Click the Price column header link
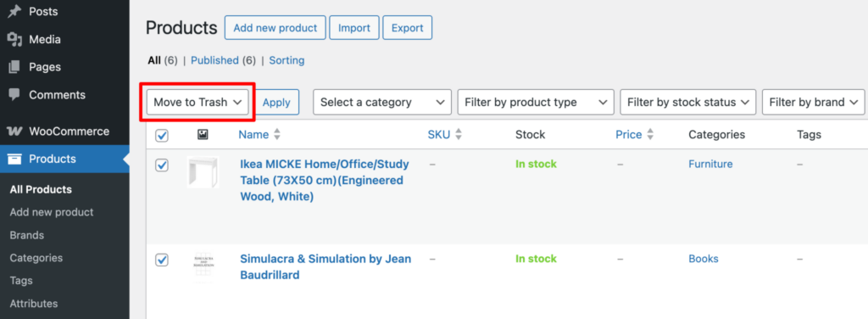This screenshot has width=868, height=319. tap(629, 135)
